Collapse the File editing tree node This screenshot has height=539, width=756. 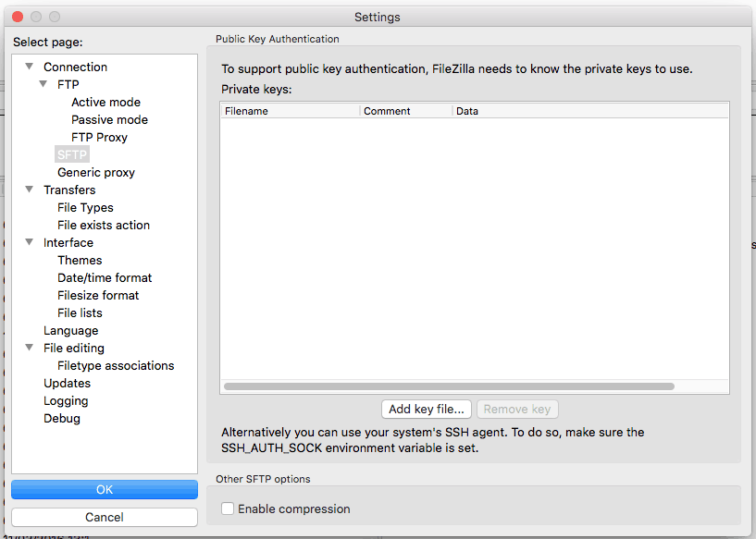(30, 348)
